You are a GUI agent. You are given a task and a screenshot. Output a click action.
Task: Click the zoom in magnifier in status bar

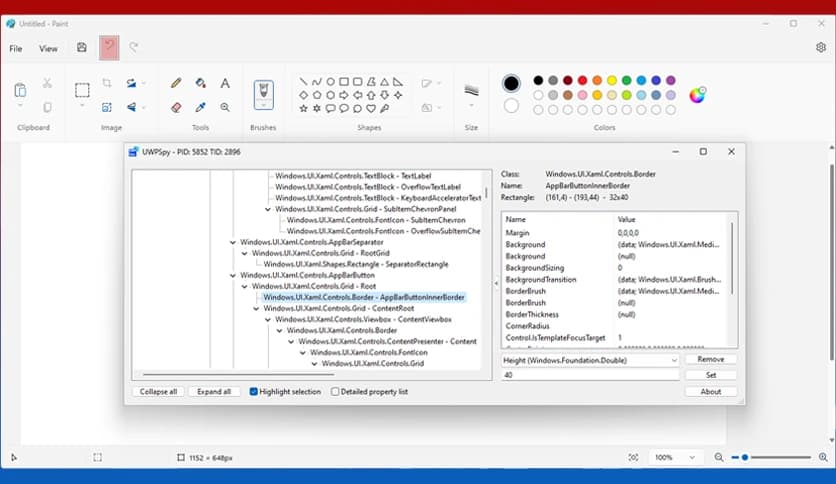tap(823, 457)
